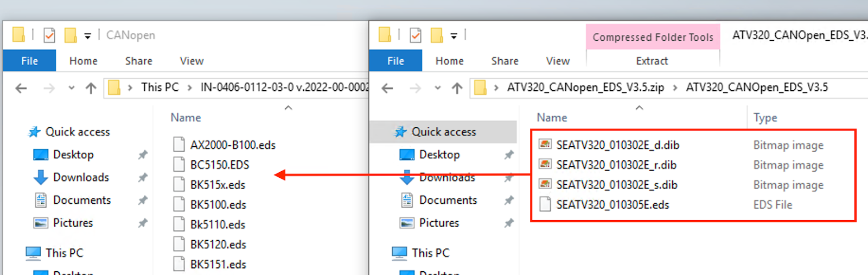The height and width of the screenshot is (275, 868).
Task: Open the View tab in CANopen window
Action: [x=192, y=61]
